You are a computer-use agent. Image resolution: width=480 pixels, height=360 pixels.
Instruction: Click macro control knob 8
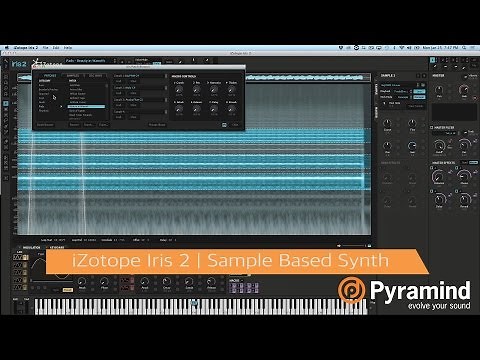[x=231, y=109]
